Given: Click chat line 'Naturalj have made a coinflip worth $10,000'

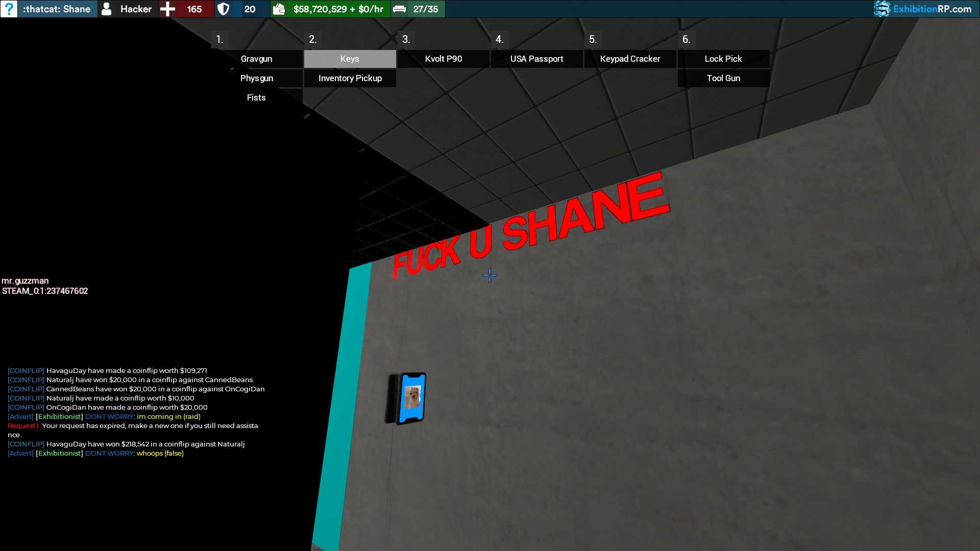Looking at the screenshot, I should [x=101, y=398].
